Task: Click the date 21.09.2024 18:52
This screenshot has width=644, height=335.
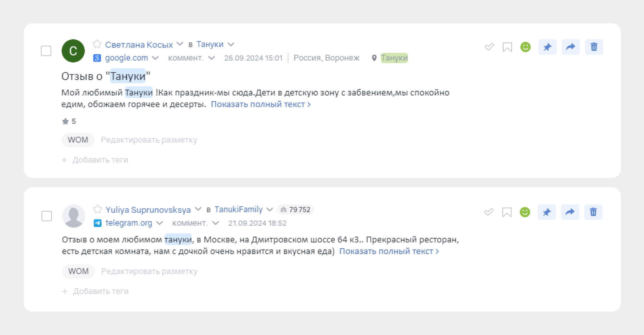Action: click(x=257, y=223)
